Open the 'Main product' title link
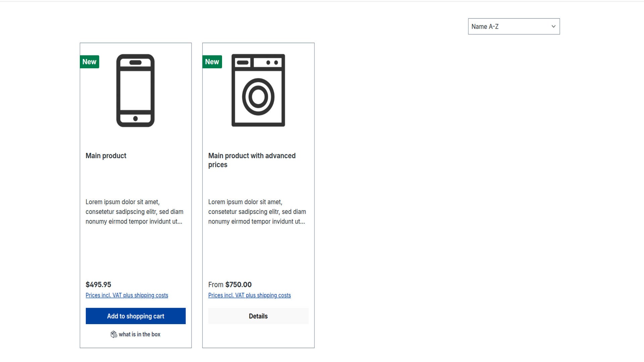This screenshot has height=362, width=644. click(x=106, y=156)
